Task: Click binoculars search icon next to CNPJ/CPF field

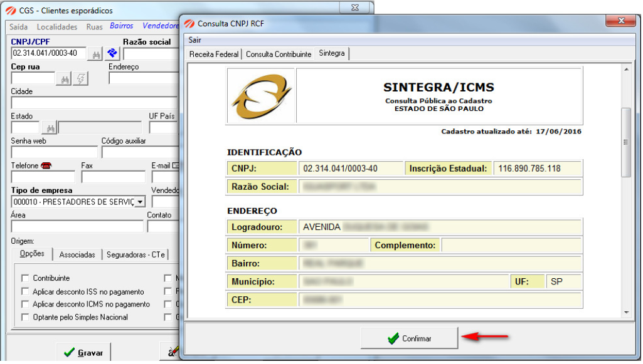Action: pos(96,54)
